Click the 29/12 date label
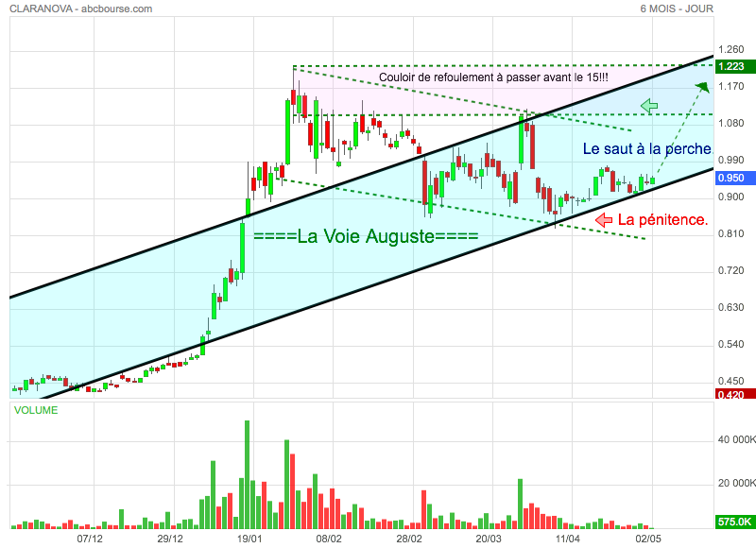Screen dimensions: 756x548 [170, 539]
